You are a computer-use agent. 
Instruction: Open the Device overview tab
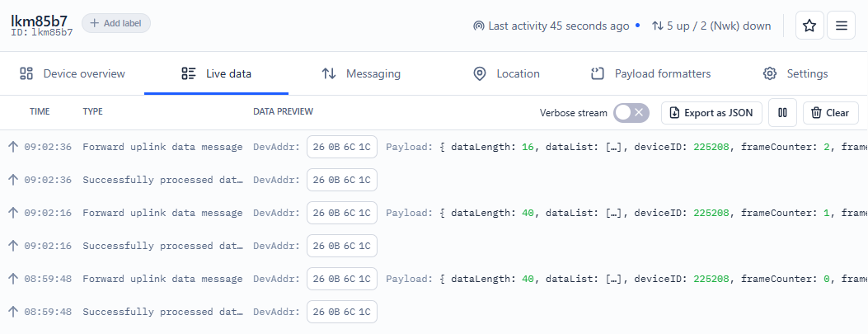pos(73,73)
